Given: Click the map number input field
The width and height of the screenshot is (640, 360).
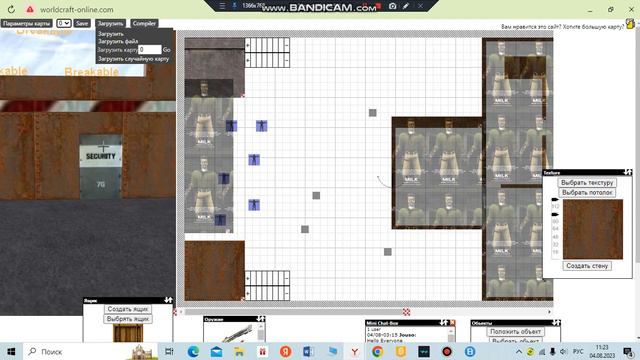Looking at the screenshot, I should [x=150, y=49].
